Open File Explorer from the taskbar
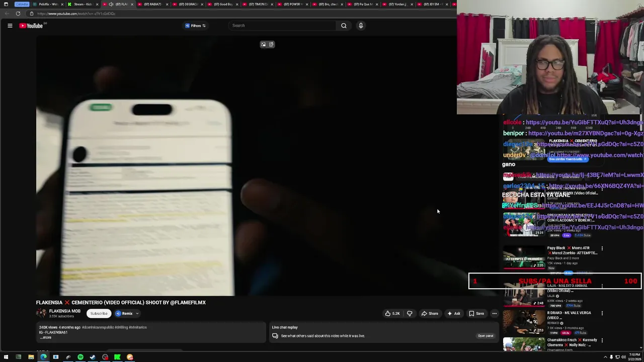This screenshot has height=362, width=644. point(31,357)
